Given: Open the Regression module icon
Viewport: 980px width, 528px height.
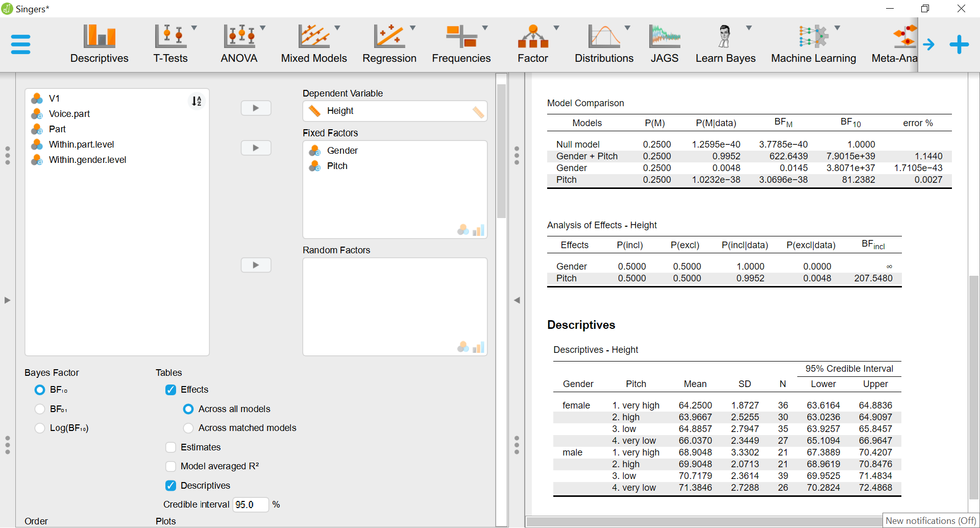Looking at the screenshot, I should click(389, 37).
